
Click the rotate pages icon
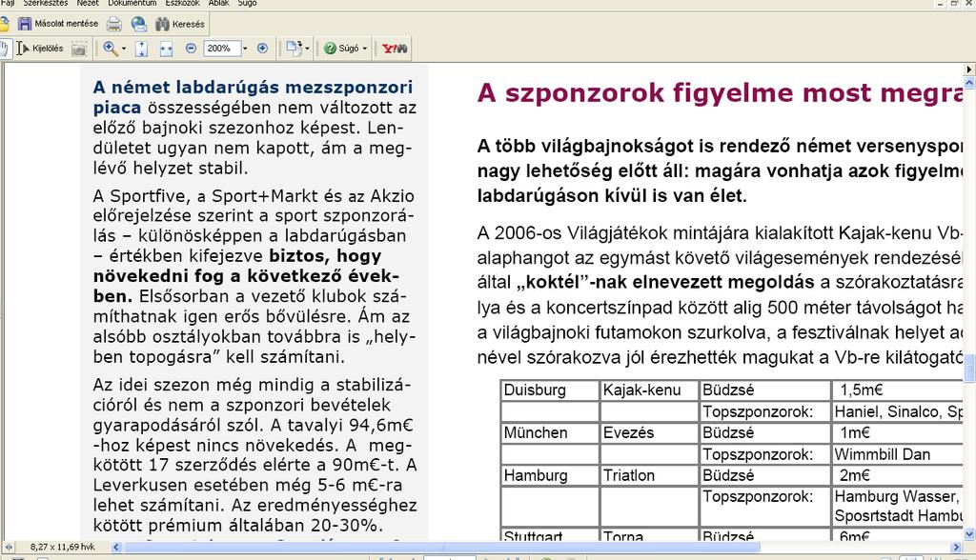pyautogui.click(x=294, y=48)
